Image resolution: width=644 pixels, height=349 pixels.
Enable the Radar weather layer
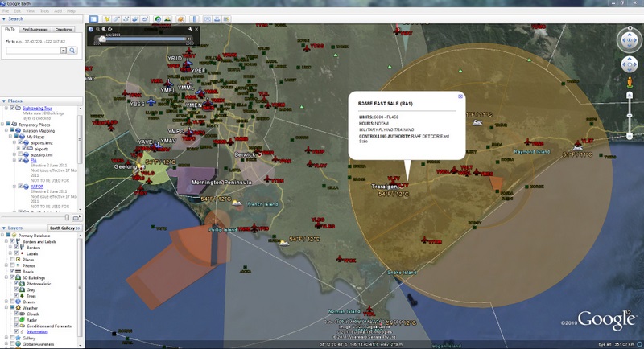pos(16,320)
